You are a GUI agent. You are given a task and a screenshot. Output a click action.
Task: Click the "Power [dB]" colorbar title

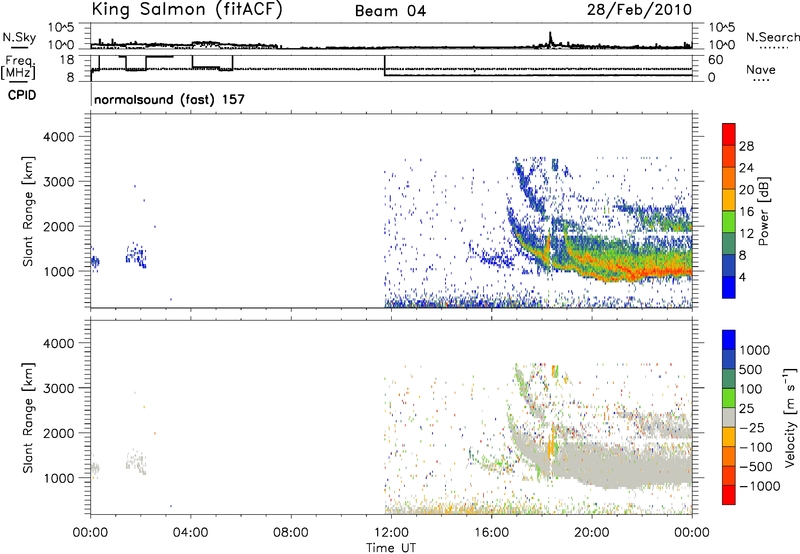[764, 211]
